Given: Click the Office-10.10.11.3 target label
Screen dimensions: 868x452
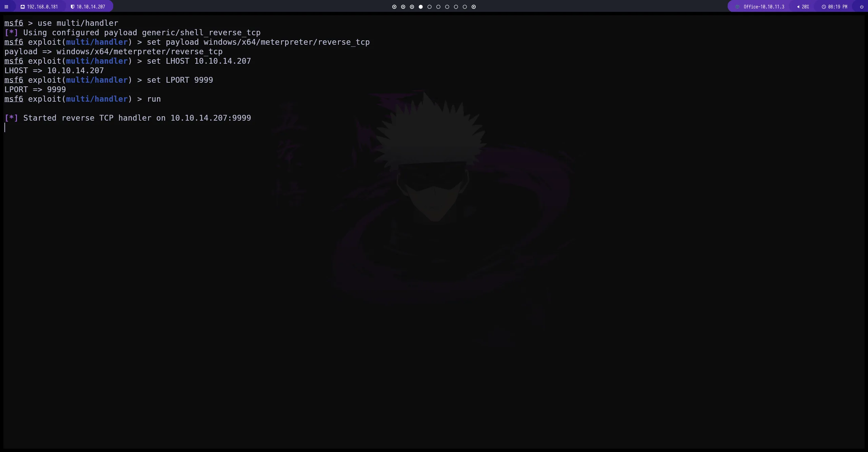Looking at the screenshot, I should pyautogui.click(x=764, y=7).
